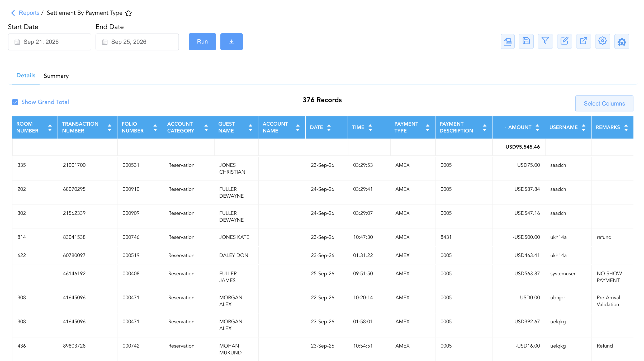Viewport: 644px width, 361px height.
Task: Sort by Room Number column arrows
Action: tap(50, 128)
